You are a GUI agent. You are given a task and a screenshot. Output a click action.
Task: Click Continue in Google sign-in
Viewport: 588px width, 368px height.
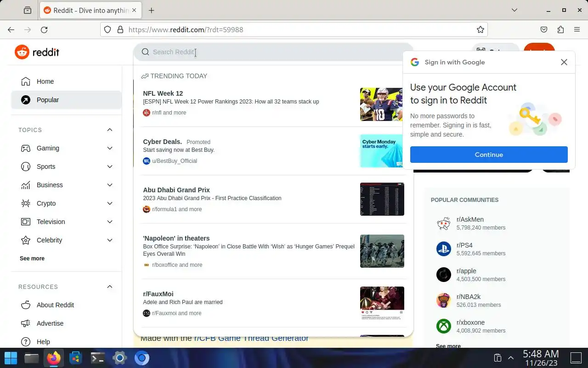pyautogui.click(x=489, y=155)
